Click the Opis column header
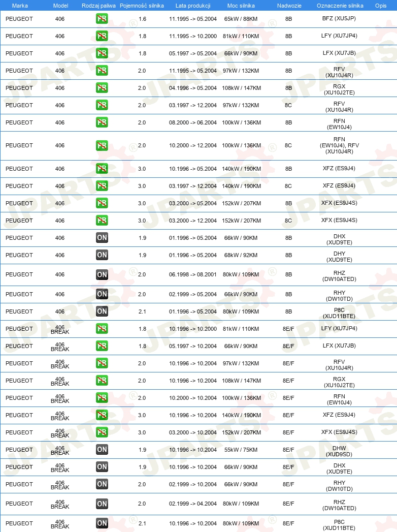This screenshot has height=532, width=397. 381,6
